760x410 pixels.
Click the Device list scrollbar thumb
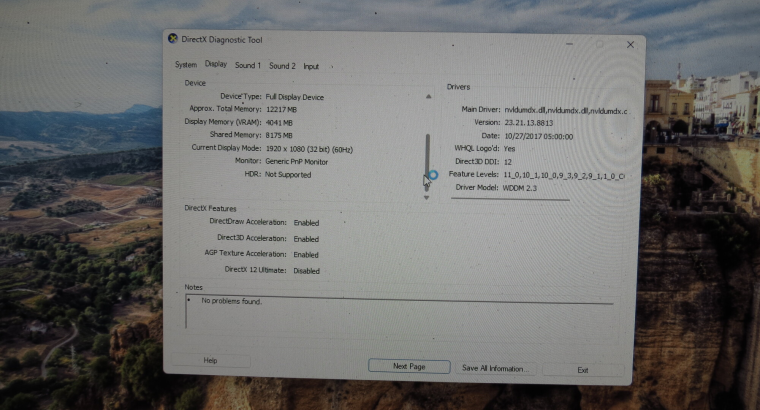tap(428, 162)
